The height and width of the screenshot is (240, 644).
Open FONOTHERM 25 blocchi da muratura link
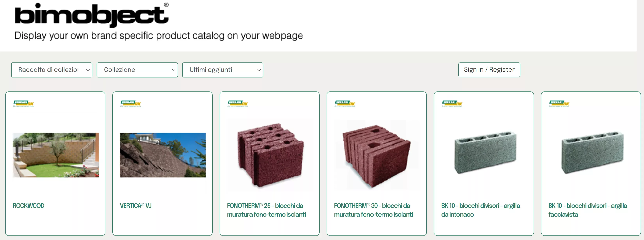point(266,210)
